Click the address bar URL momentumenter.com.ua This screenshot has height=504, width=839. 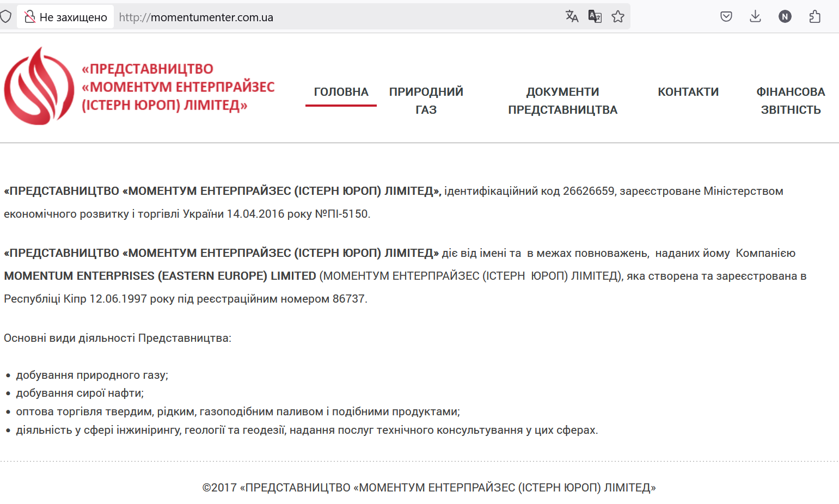point(196,17)
